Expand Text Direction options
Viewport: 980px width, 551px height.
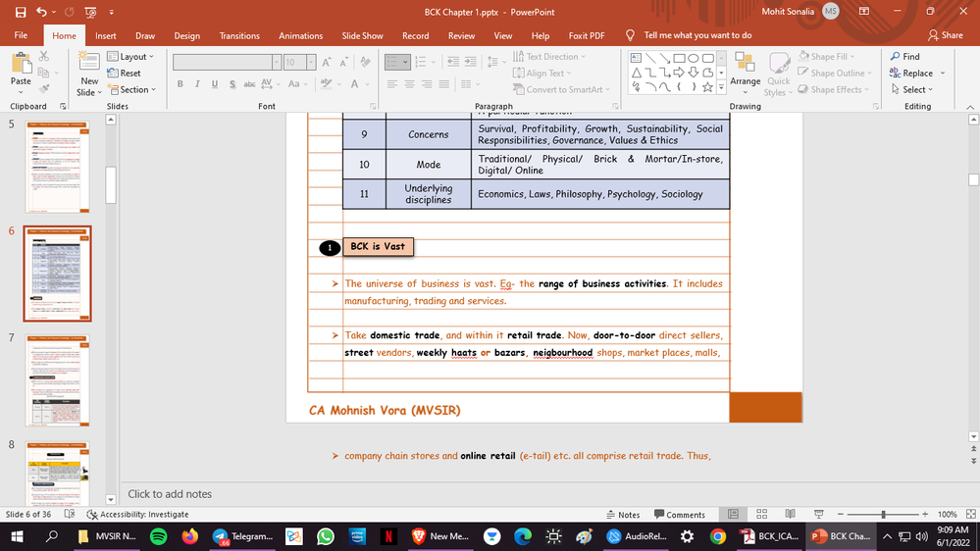pyautogui.click(x=549, y=56)
